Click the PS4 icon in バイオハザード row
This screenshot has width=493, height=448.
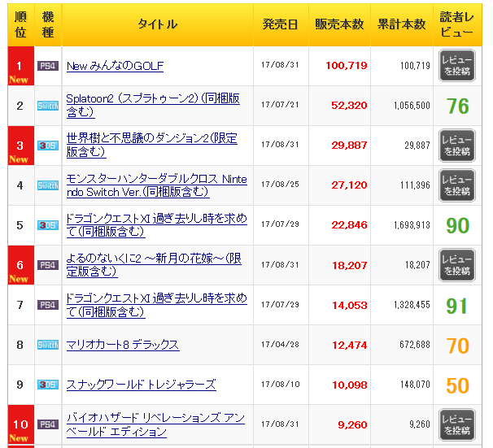click(48, 424)
